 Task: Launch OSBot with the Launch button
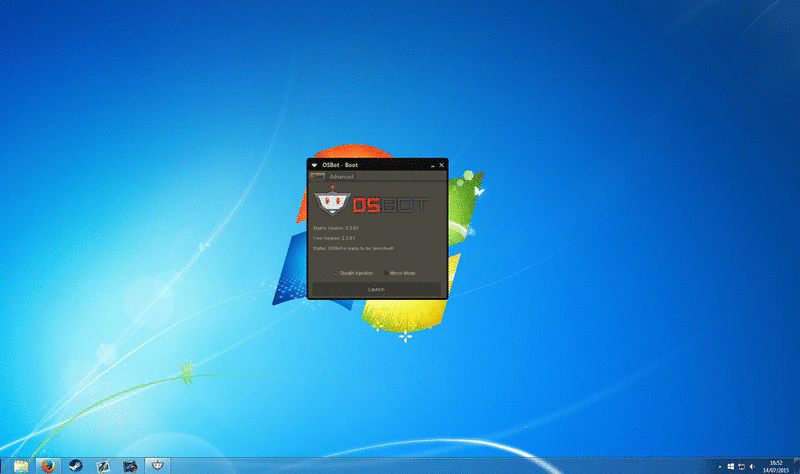376,289
